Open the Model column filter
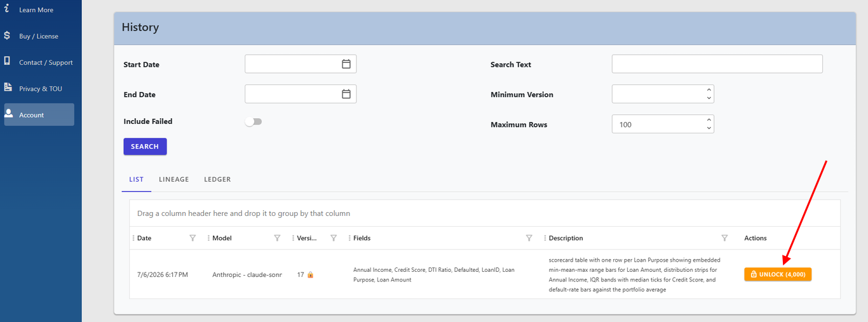Viewport: 868px width, 322px height. coord(277,238)
